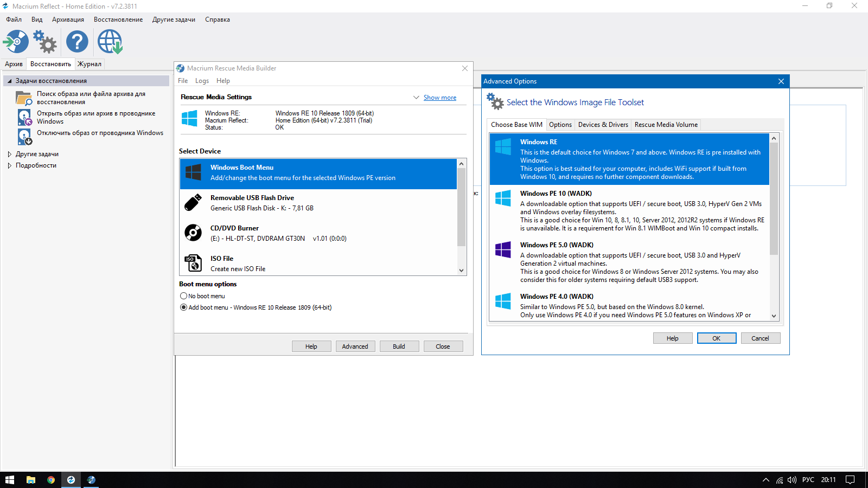
Task: Click the blue question mark help icon
Action: 77,42
